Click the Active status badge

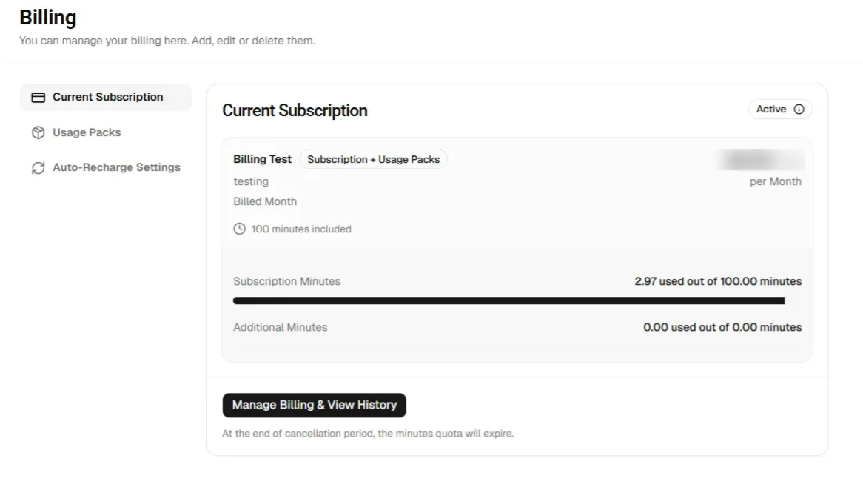[x=780, y=110]
